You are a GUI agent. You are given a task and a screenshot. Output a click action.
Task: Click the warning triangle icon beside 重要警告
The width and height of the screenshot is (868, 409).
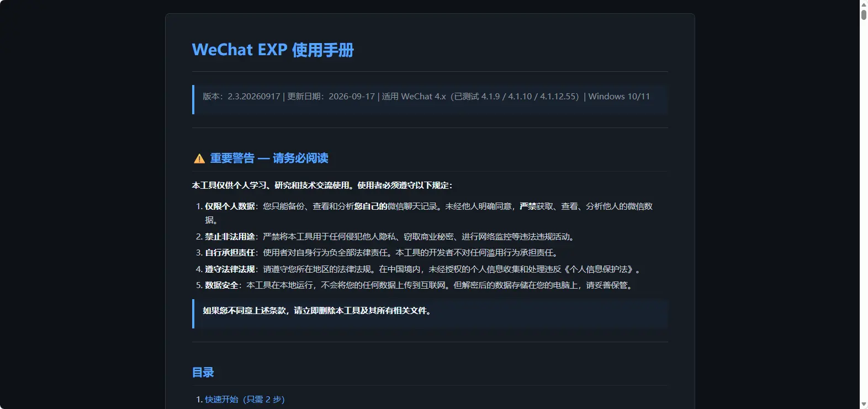point(199,159)
